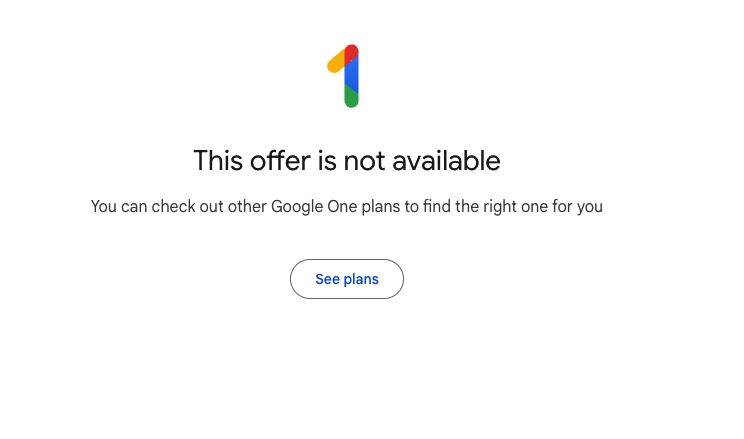Click the green base of the logo
The height and width of the screenshot is (439, 744).
[351, 98]
